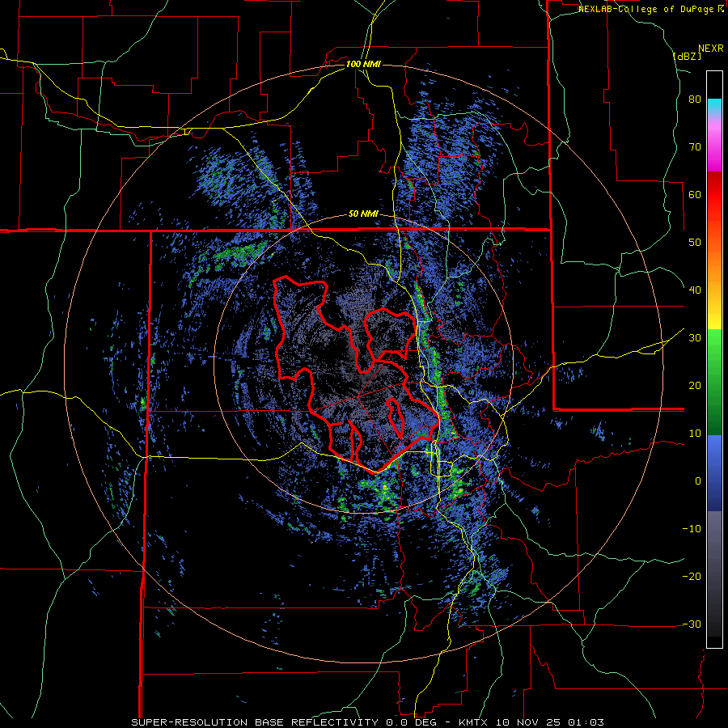The image size is (728, 728).
Task: Click the green band of the color bar
Action: point(714,382)
